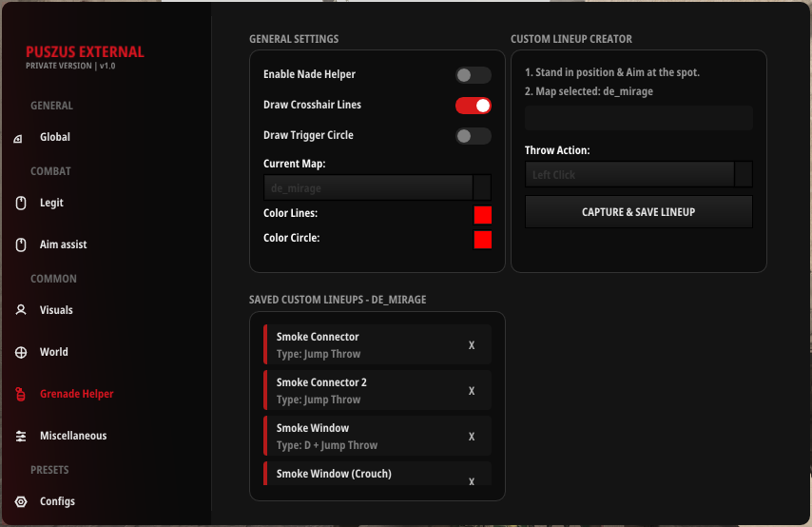
Task: Click the Capture & Save Lineup button
Action: click(x=639, y=212)
